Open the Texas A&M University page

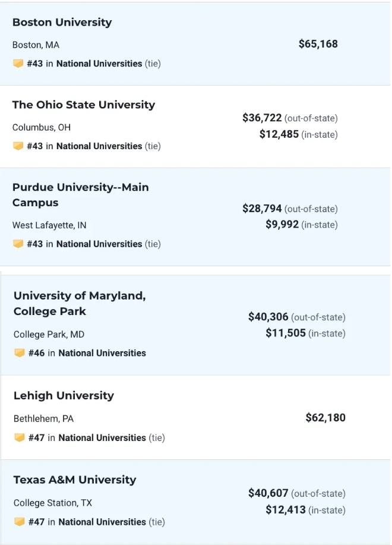[x=74, y=480]
